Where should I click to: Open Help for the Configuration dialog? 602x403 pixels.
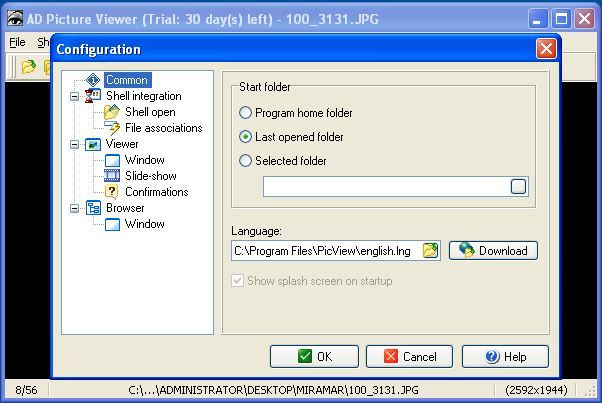tap(505, 357)
